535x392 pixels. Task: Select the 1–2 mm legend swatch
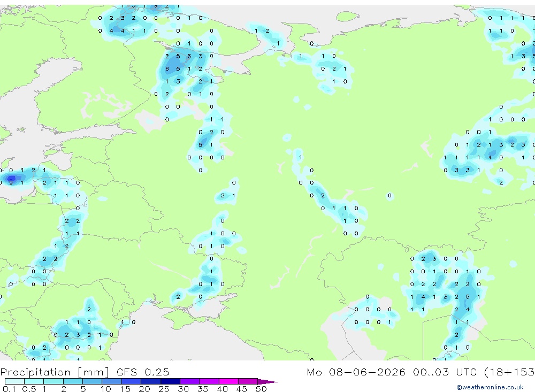(x=53, y=381)
